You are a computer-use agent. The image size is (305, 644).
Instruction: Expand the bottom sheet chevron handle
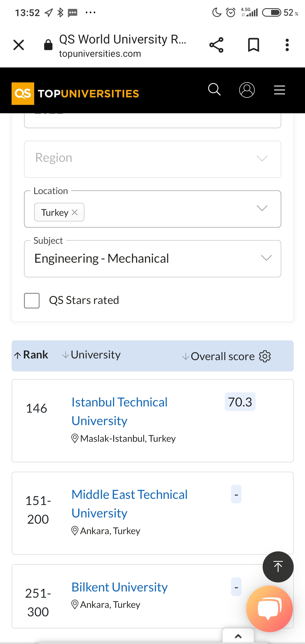(x=238, y=636)
